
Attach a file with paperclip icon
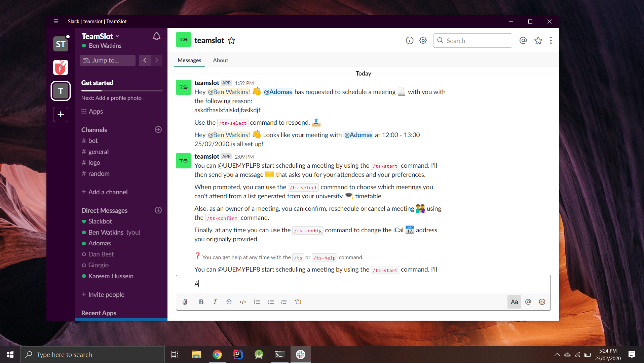(x=185, y=302)
